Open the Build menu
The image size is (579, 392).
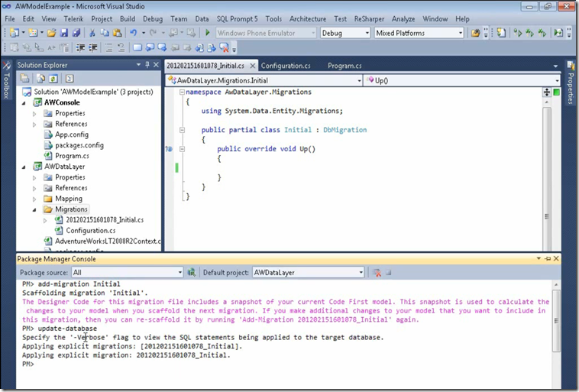click(128, 19)
